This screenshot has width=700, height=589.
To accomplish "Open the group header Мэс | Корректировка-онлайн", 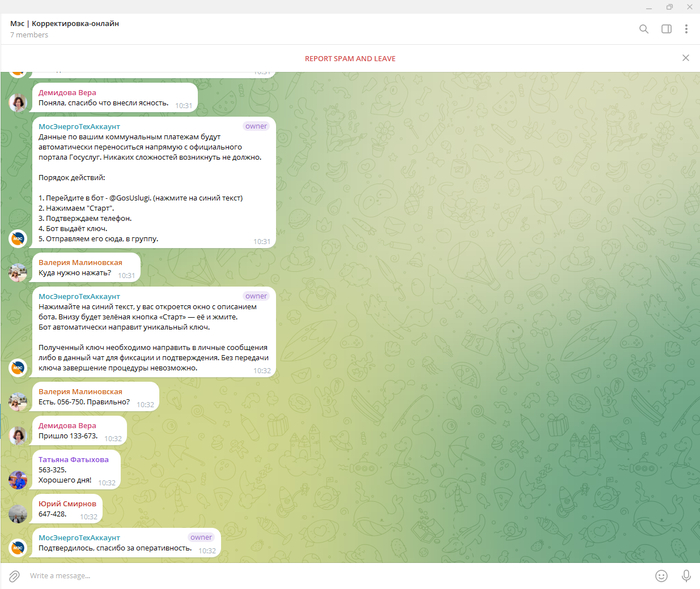I will (x=65, y=23).
